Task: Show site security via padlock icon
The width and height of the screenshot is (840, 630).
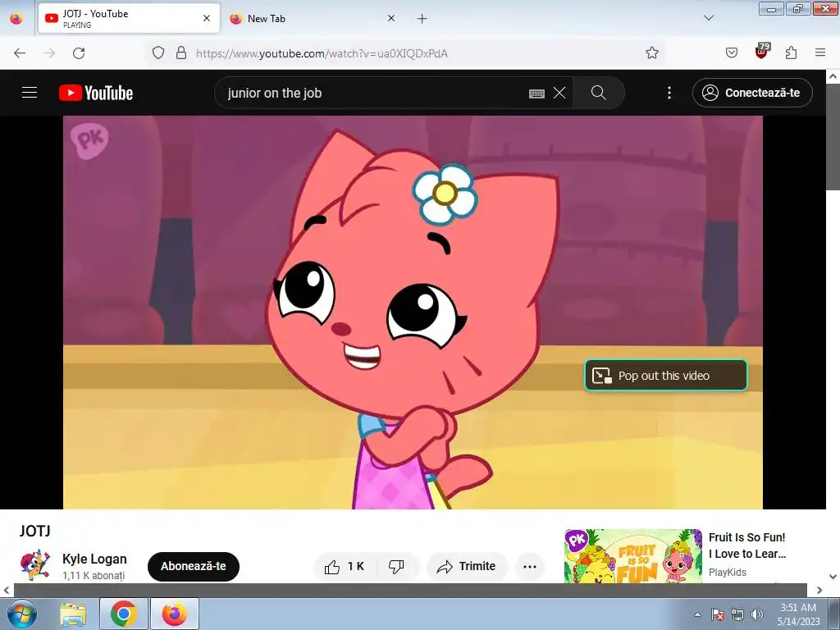Action: tap(181, 52)
